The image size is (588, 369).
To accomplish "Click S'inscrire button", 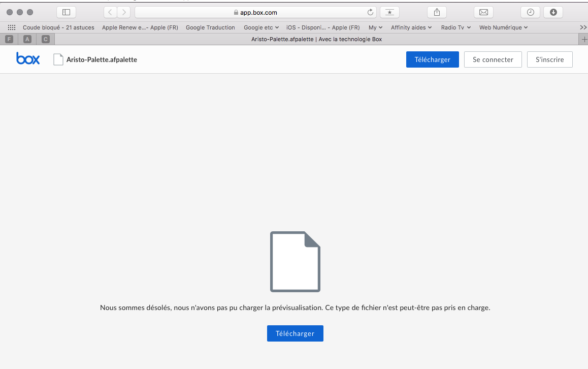I will pyautogui.click(x=550, y=59).
